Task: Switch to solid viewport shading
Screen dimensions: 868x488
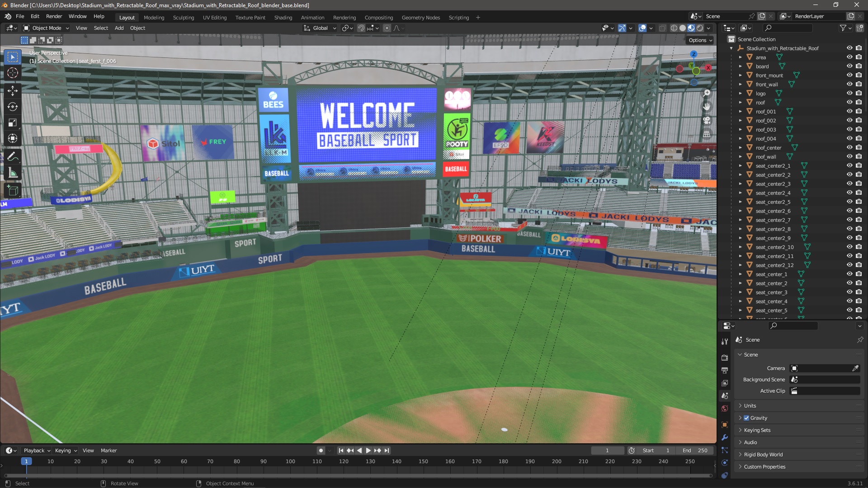Action: 683,28
